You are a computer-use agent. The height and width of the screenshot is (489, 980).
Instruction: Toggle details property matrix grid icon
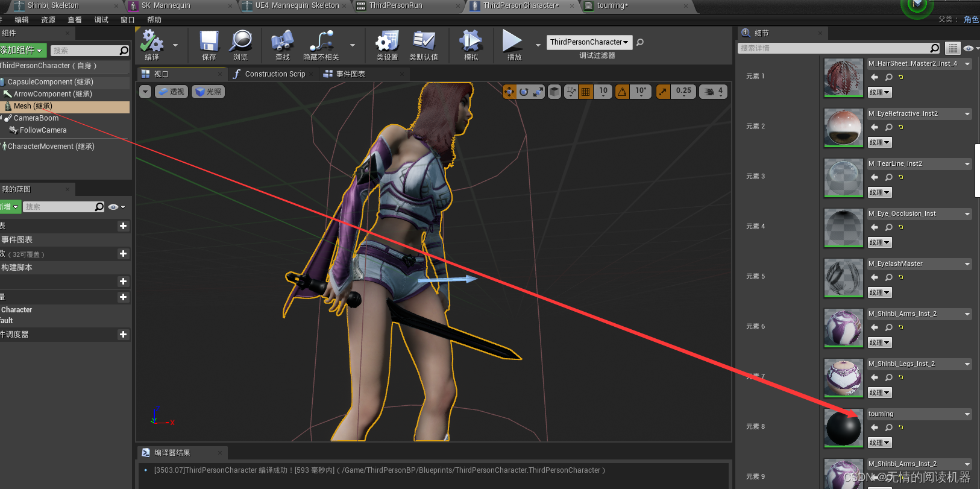coord(952,48)
